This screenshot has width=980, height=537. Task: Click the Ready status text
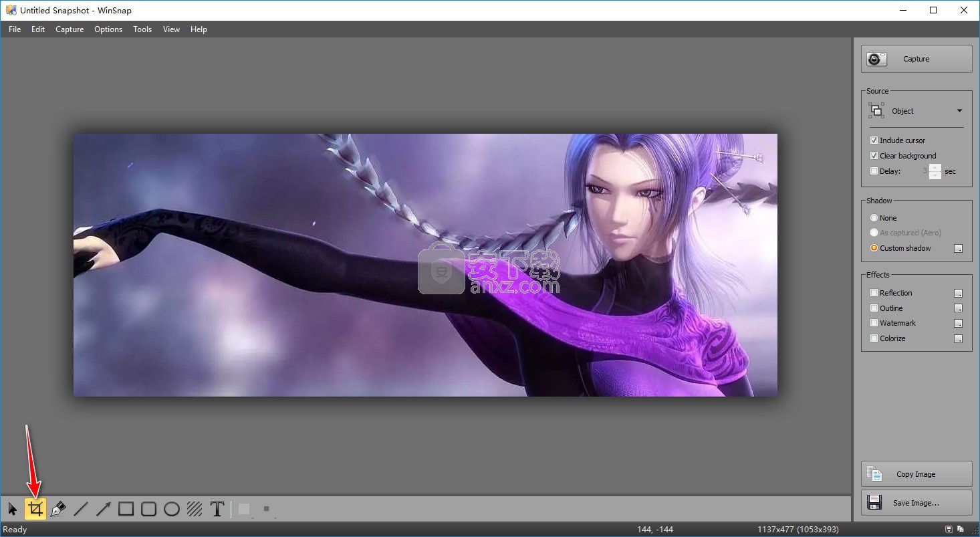click(15, 530)
